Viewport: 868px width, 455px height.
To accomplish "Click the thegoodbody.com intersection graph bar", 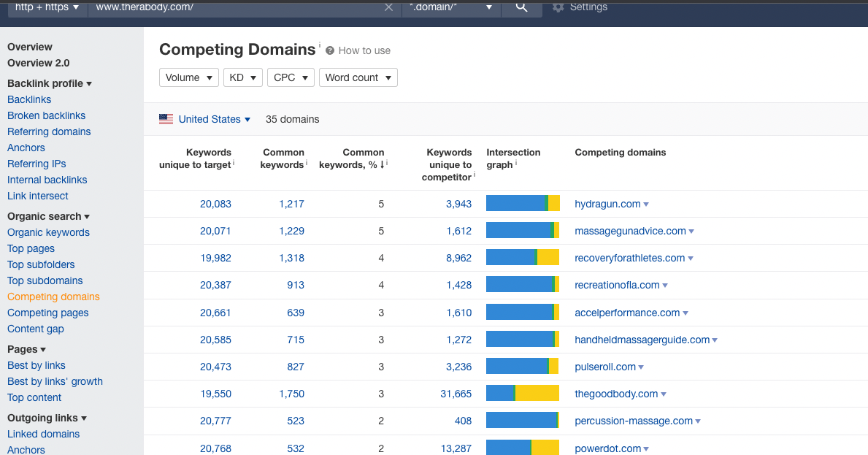I will pyautogui.click(x=523, y=394).
